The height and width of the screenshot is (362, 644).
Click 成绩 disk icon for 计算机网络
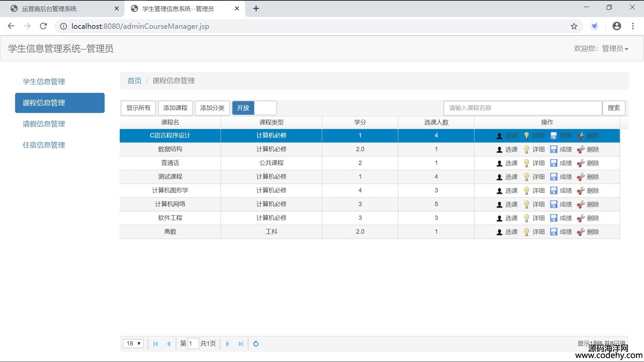(554, 204)
